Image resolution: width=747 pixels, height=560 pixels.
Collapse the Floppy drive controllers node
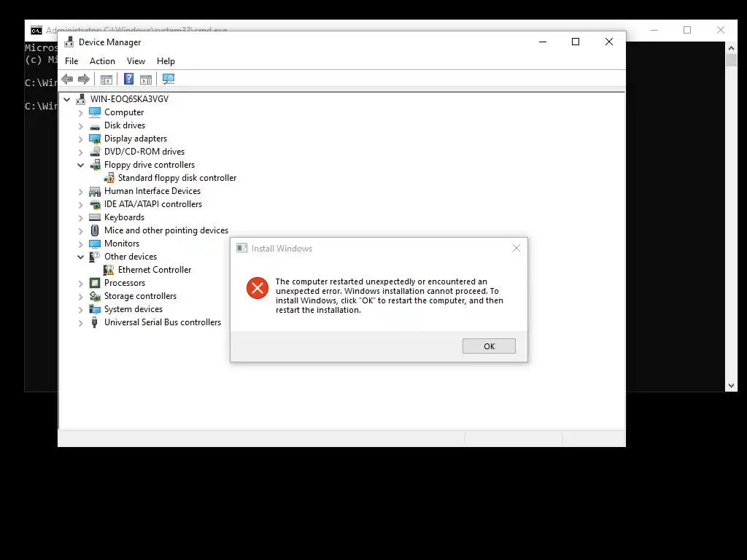click(80, 166)
